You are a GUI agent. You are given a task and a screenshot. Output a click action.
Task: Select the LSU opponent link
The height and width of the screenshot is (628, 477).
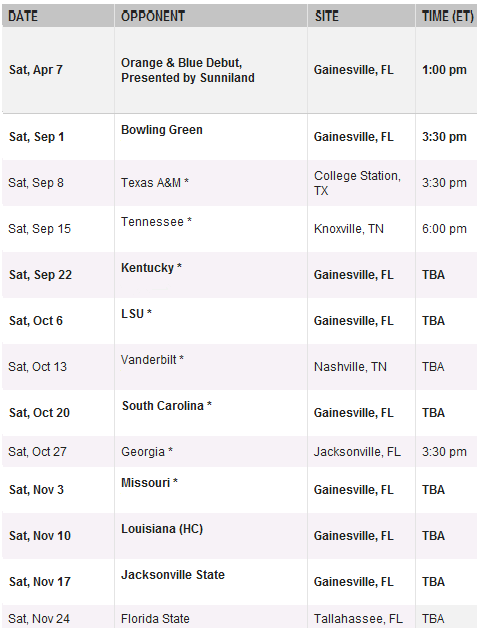click(x=136, y=314)
